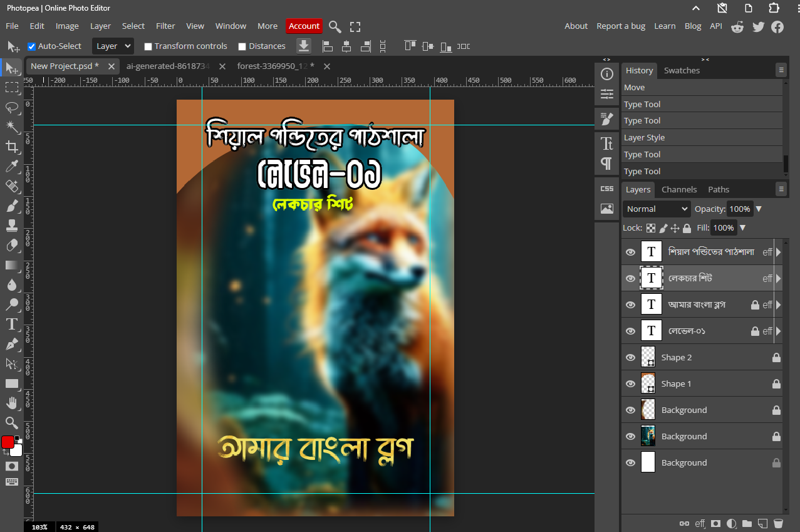The image size is (800, 532).
Task: Open the Layers panel options menu
Action: click(x=781, y=189)
